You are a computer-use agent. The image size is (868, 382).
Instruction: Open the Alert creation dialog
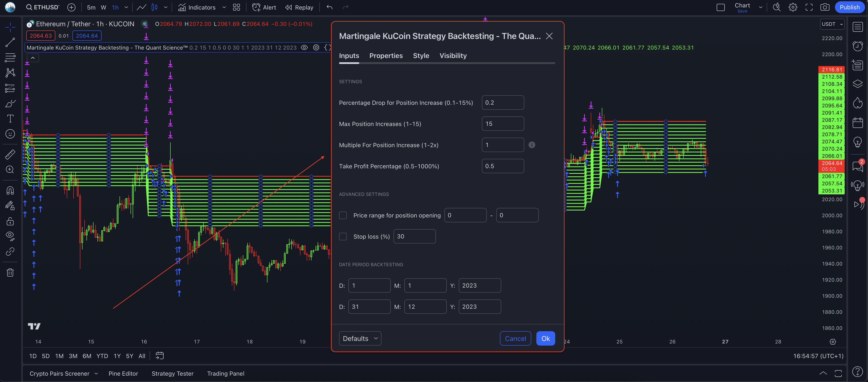pos(264,7)
